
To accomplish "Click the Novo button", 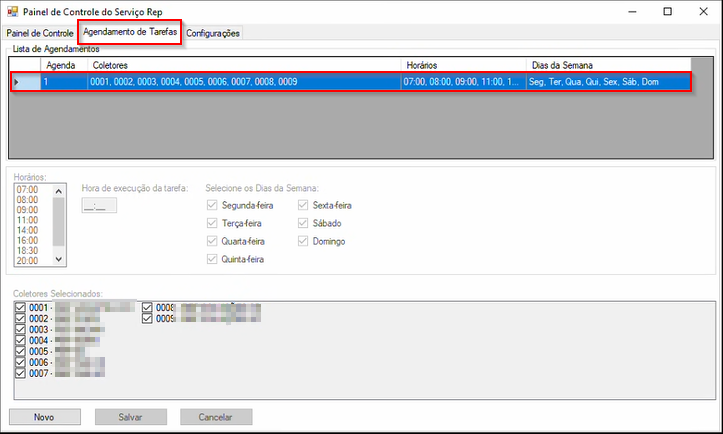I will (x=45, y=417).
